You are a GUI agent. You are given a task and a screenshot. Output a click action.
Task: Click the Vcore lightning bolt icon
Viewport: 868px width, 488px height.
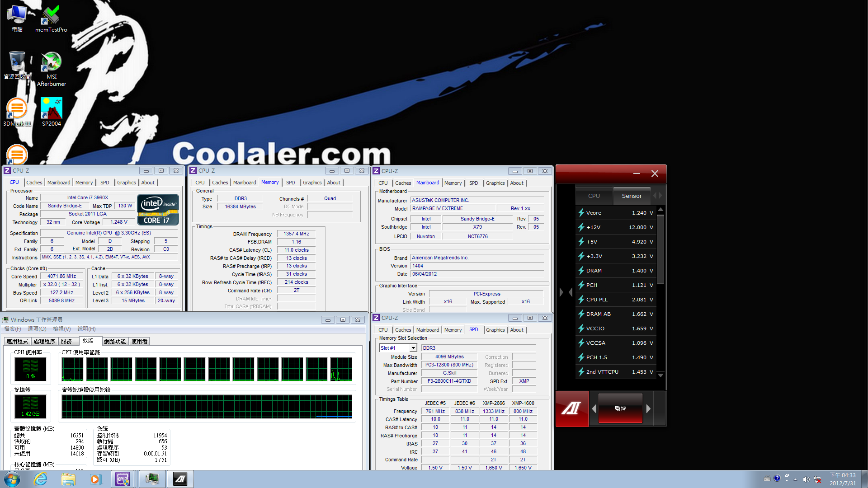[581, 213]
